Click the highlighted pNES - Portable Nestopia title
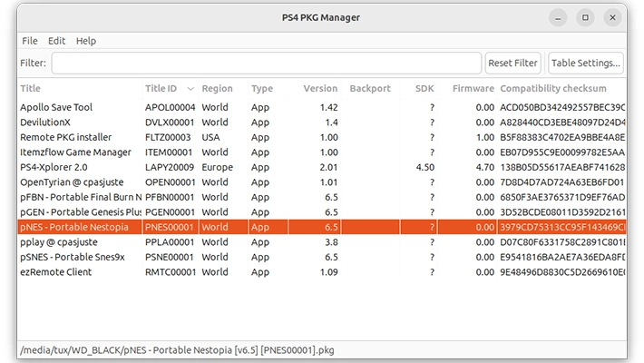This screenshot has width=644, height=363. 74,227
